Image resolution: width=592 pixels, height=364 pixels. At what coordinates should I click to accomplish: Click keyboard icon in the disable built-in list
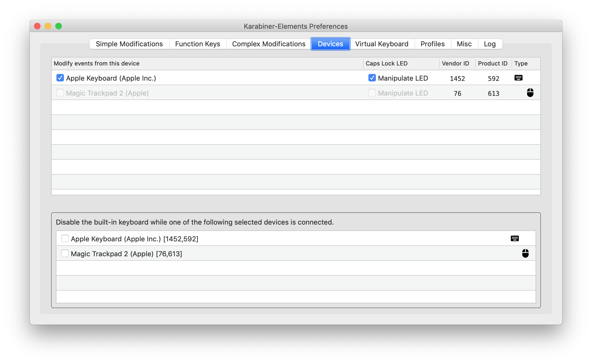[515, 238]
